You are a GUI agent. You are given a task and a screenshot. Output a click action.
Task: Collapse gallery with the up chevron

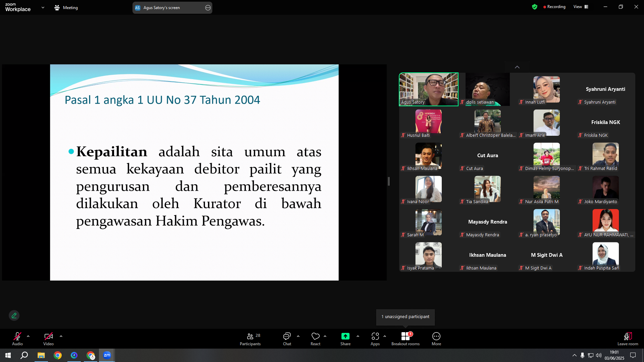click(x=517, y=67)
